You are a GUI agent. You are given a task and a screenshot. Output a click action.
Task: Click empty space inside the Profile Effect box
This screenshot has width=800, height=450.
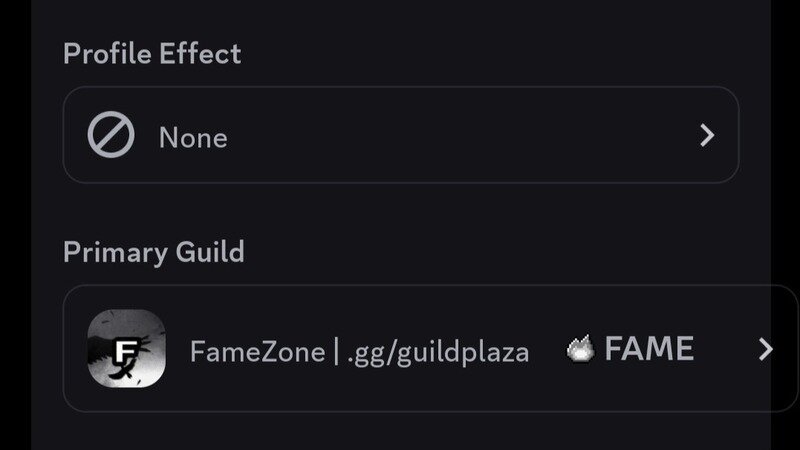click(459, 135)
